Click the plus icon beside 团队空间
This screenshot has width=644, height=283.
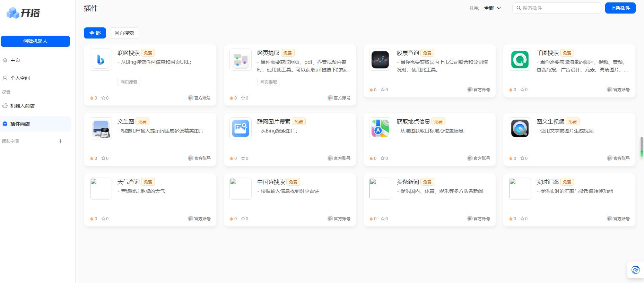(x=60, y=141)
